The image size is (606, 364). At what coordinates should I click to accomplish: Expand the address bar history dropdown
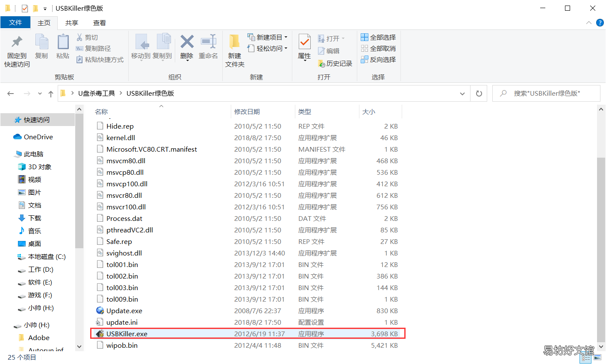(462, 94)
